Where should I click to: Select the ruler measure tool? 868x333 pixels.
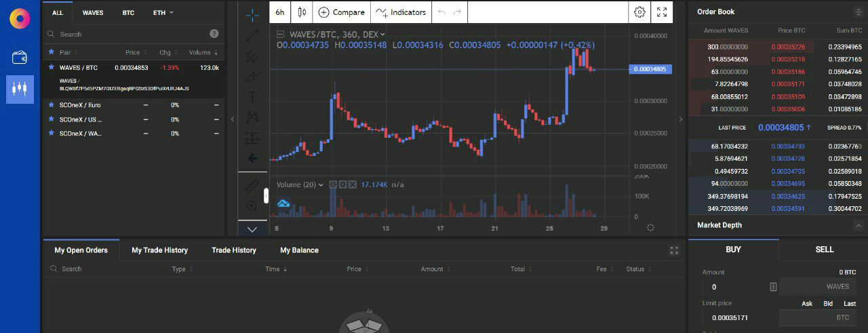pos(252,186)
